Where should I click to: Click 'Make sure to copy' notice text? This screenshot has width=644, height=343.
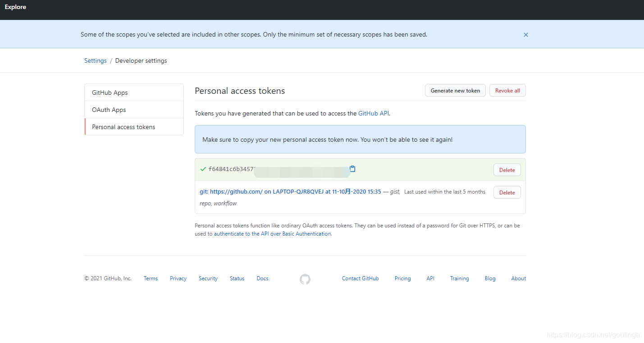tap(327, 139)
